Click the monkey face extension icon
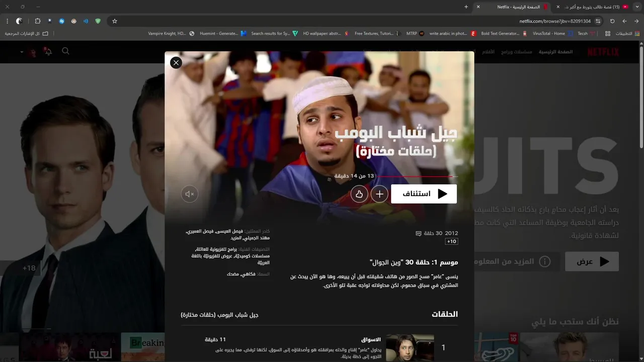 (74, 21)
